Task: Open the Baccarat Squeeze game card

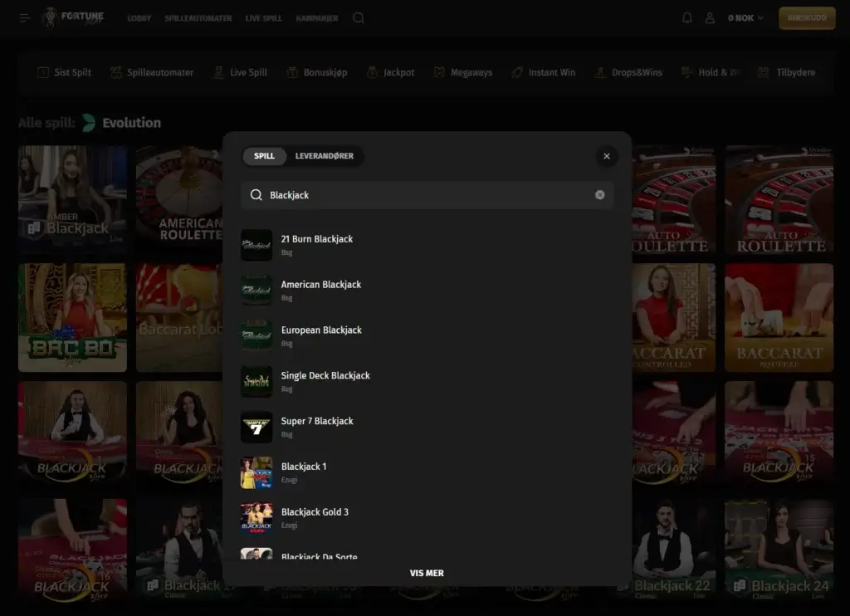Action: pos(779,318)
